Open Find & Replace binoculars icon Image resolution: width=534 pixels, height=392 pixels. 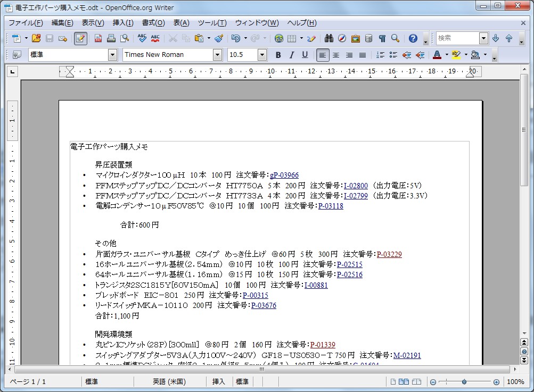(329, 38)
